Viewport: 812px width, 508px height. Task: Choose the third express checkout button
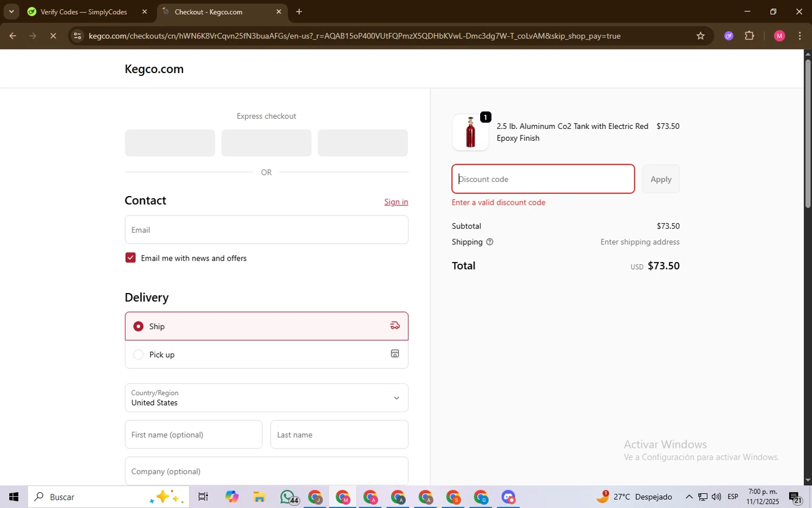point(363,143)
